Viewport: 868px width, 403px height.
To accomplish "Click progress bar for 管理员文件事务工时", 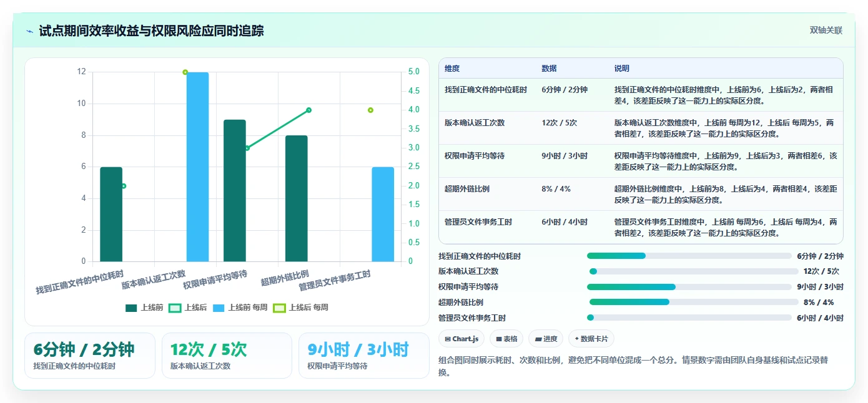I will (689, 318).
